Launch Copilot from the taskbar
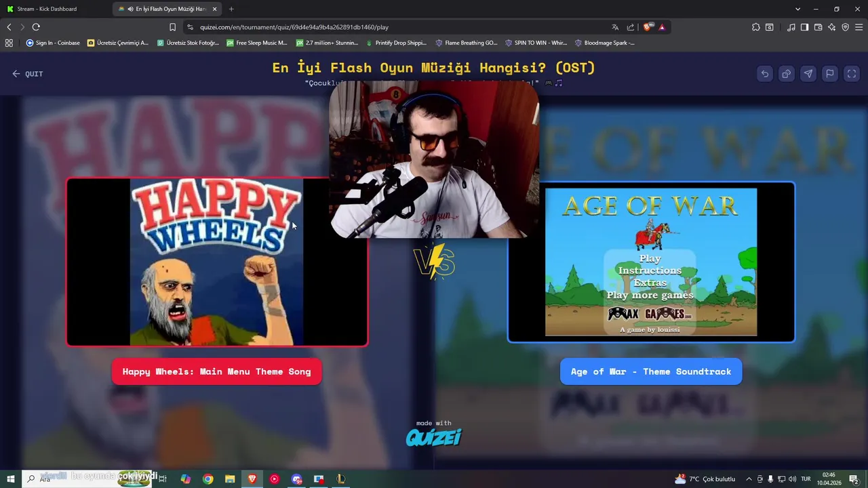Image resolution: width=868 pixels, height=488 pixels. click(186, 479)
